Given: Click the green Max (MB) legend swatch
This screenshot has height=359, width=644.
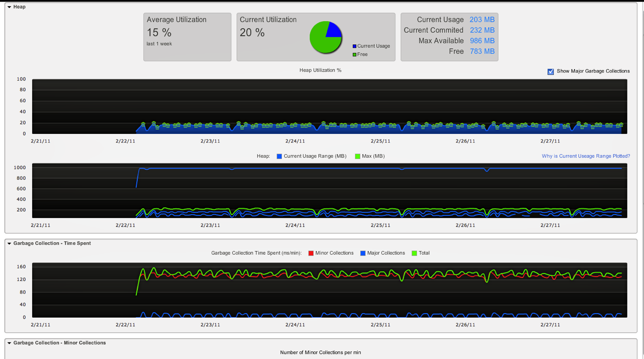Looking at the screenshot, I should 358,157.
